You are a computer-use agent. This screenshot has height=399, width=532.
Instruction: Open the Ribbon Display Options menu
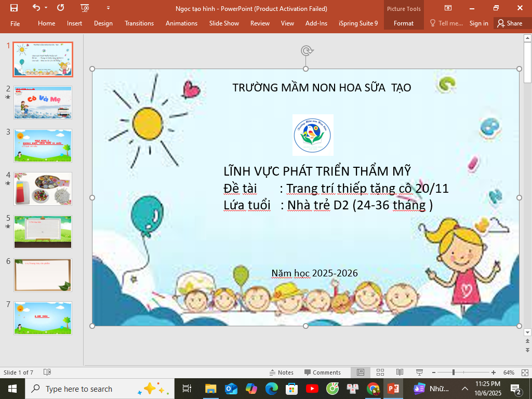[x=448, y=8]
